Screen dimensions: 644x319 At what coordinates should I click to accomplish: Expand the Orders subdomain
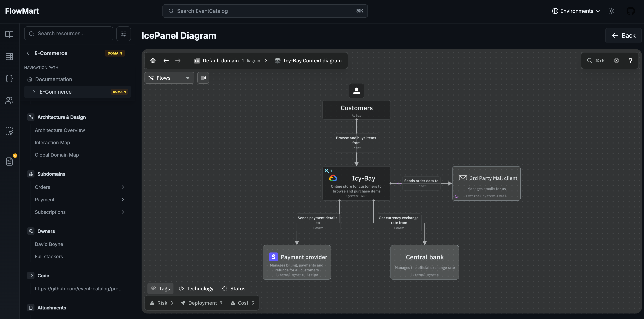click(x=122, y=187)
